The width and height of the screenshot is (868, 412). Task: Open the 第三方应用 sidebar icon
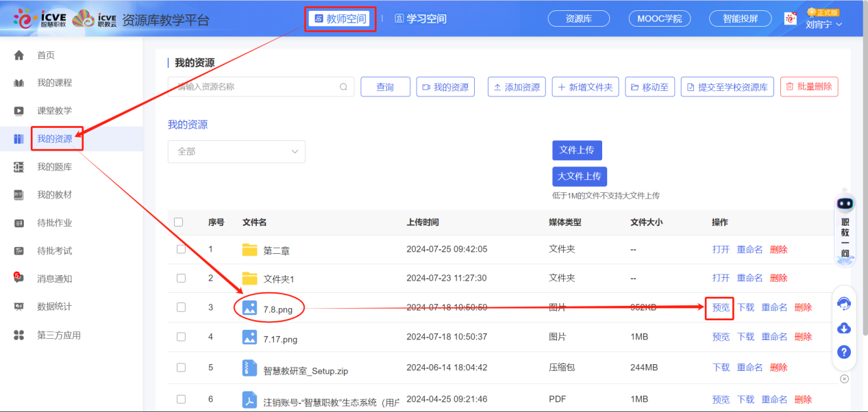[x=19, y=335]
